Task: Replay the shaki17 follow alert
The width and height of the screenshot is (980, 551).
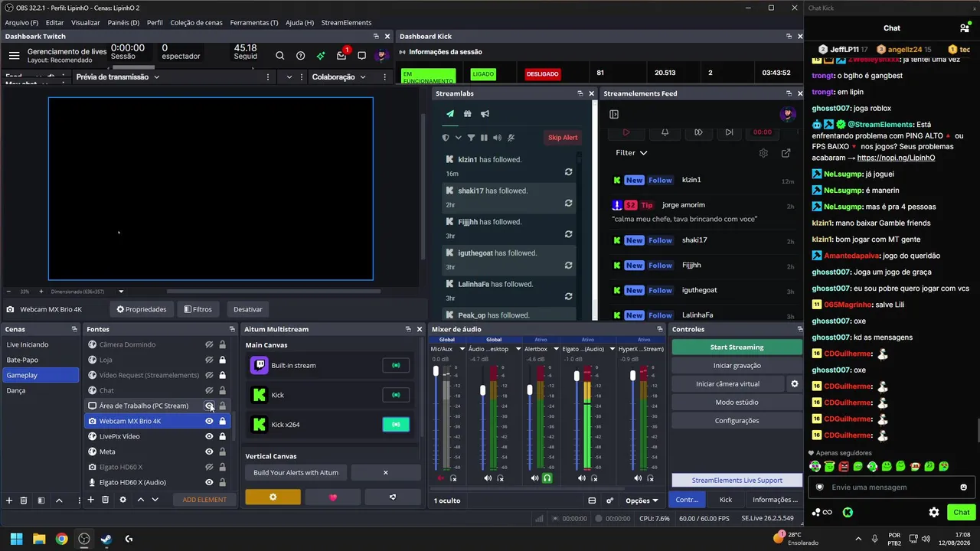Action: [x=568, y=203]
